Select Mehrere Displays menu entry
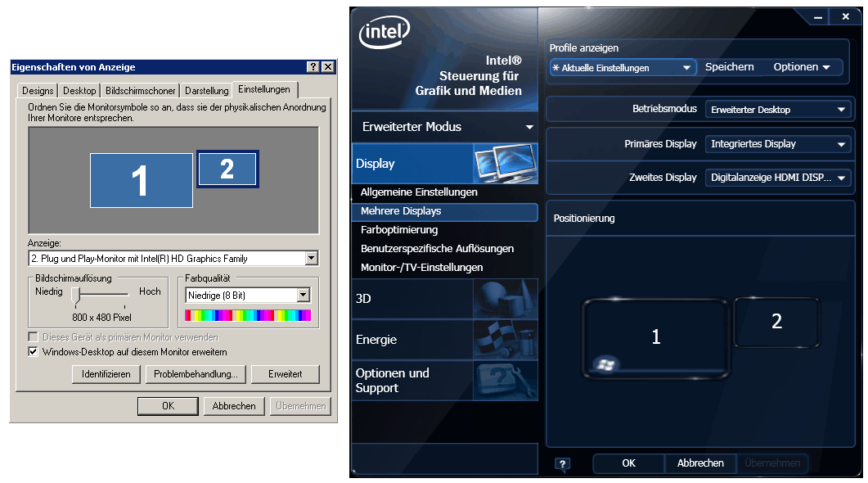Screen dimensions: 868x483 (445, 211)
